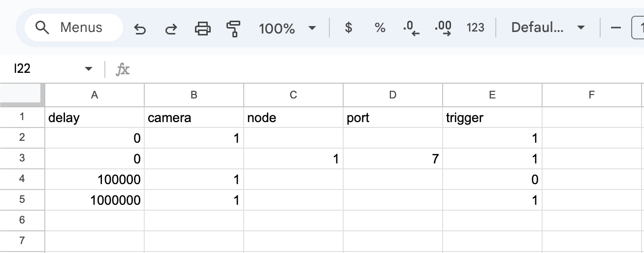Select the cell containing 1000000

95,200
